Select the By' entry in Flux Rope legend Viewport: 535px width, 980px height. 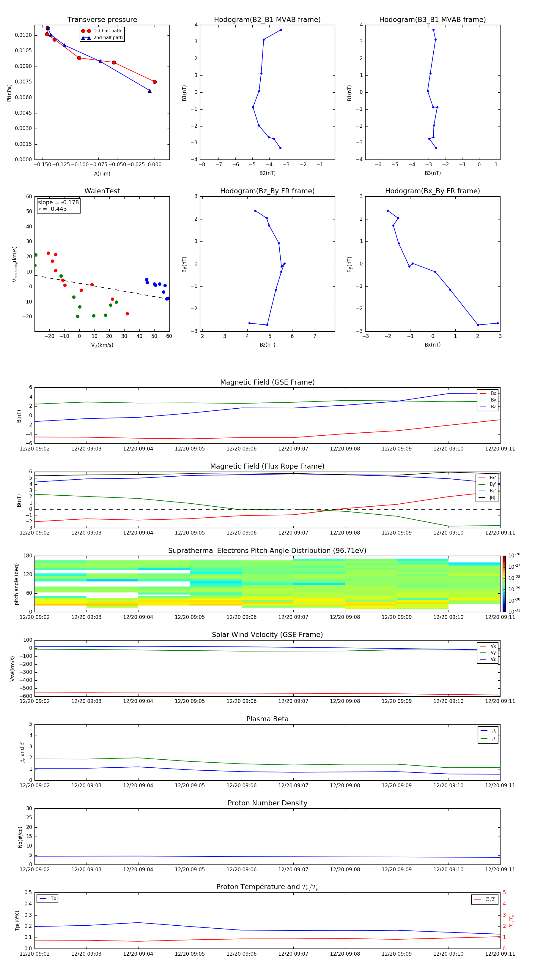(487, 484)
